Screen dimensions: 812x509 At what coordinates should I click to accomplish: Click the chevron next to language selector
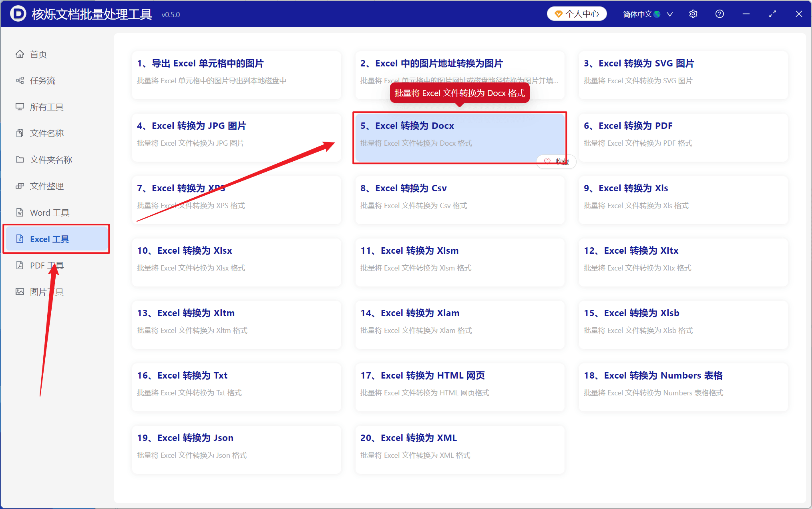pyautogui.click(x=670, y=14)
